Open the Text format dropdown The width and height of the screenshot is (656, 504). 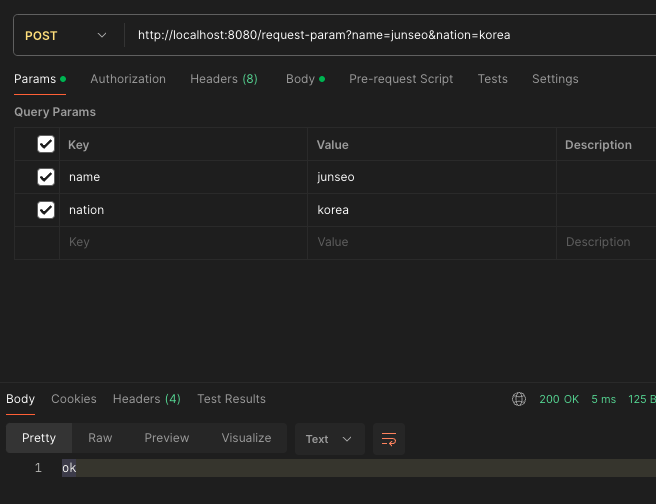tap(330, 439)
